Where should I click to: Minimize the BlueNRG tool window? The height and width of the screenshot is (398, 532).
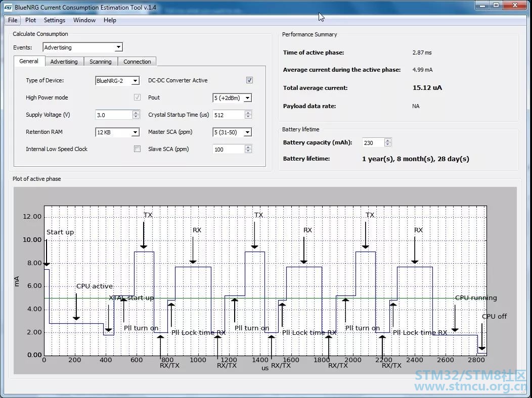coord(482,5)
